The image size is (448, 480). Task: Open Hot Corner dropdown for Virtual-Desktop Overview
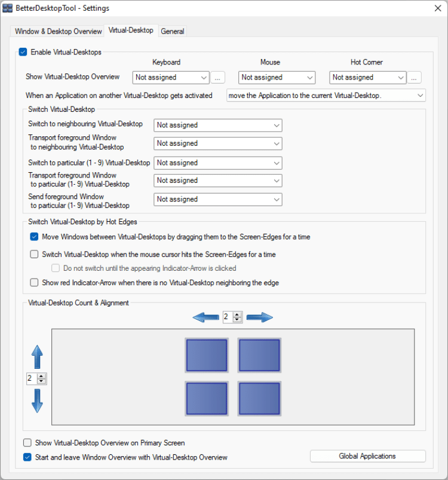pos(367,78)
